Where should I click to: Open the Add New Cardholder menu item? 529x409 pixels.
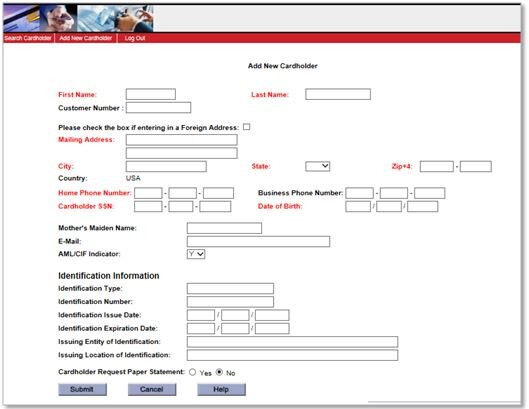85,38
